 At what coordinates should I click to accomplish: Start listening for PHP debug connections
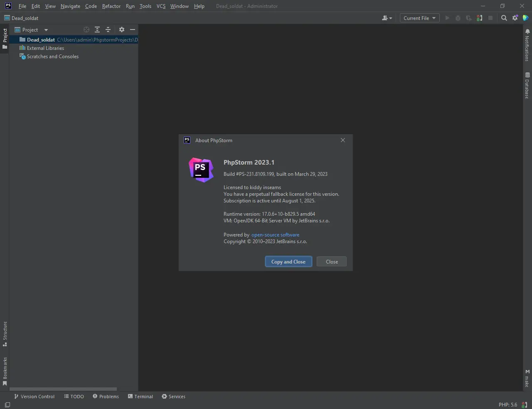coord(480,18)
